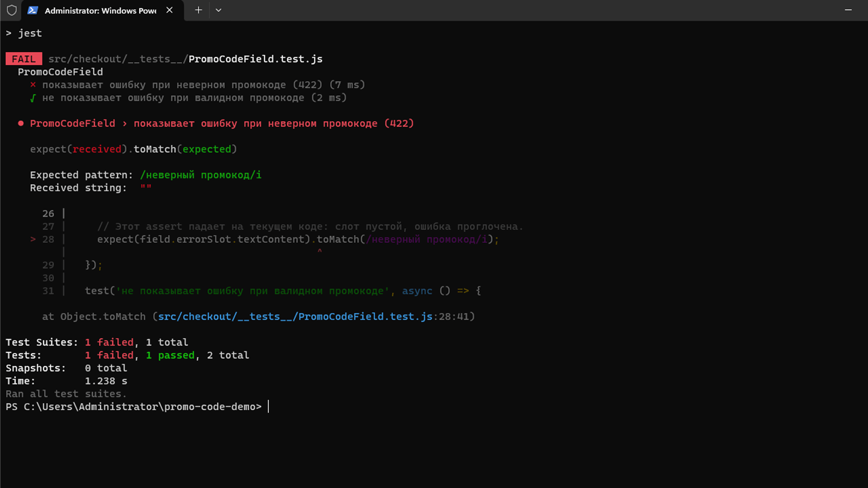Click the red X mark of failed test
868x488 pixels.
point(33,85)
